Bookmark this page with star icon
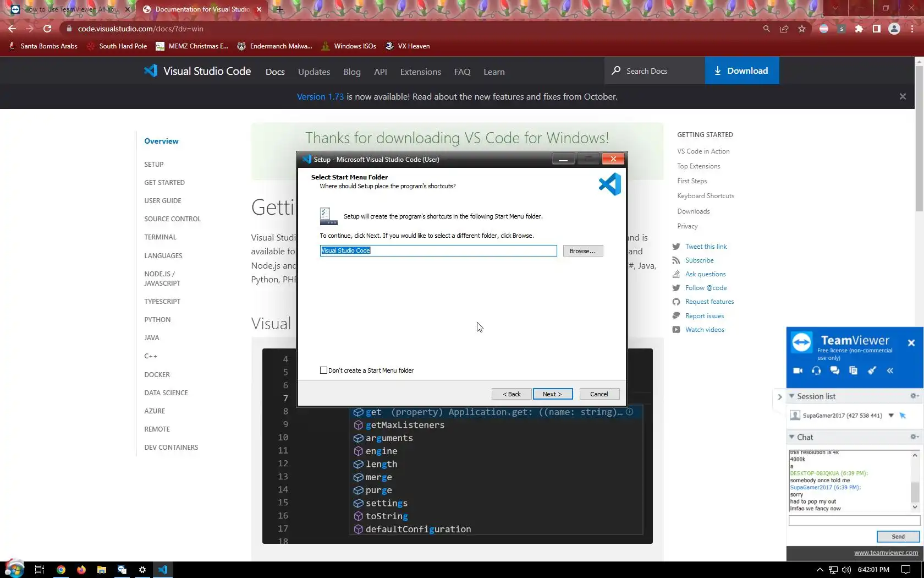Screen dimensions: 924x578 pos(802,29)
